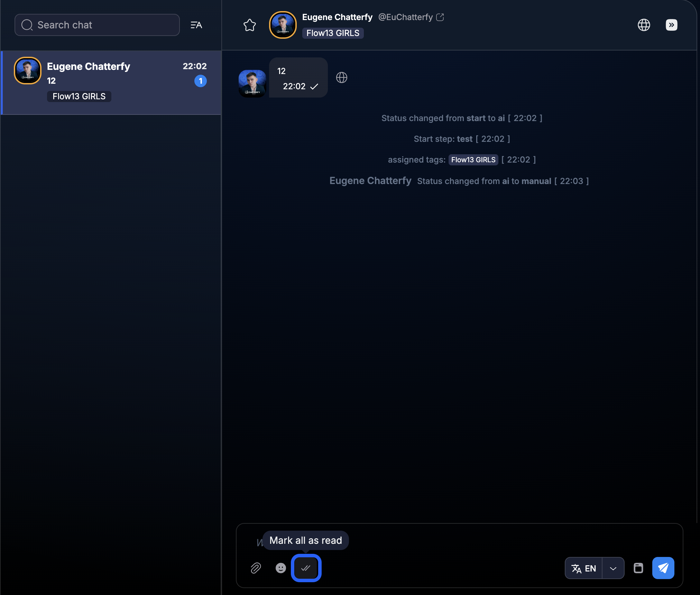This screenshot has height=595, width=700.
Task: Click 'Status changed from start to ai' log line
Action: coord(462,118)
